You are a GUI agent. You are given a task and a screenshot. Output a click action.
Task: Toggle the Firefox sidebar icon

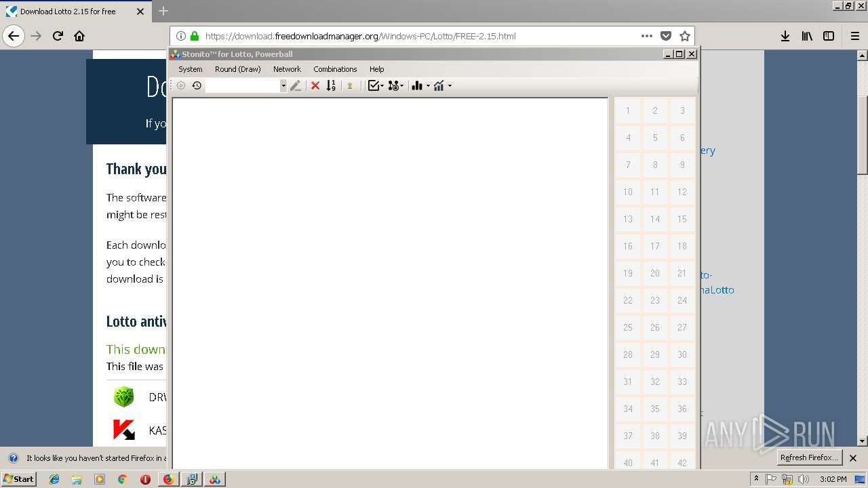(x=829, y=36)
